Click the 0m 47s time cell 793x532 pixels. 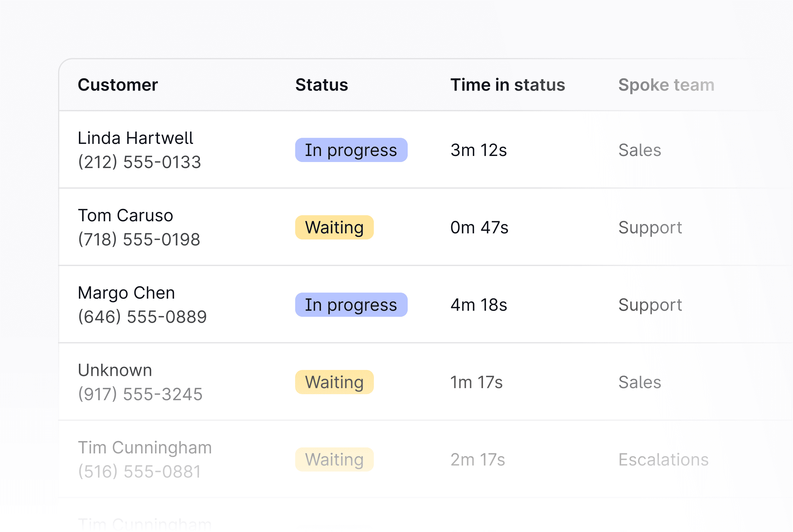pyautogui.click(x=479, y=227)
